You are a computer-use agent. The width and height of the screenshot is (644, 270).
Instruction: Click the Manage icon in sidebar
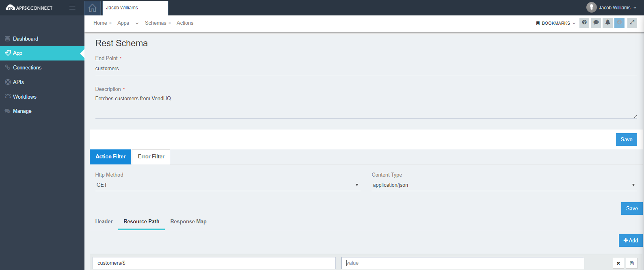point(7,111)
